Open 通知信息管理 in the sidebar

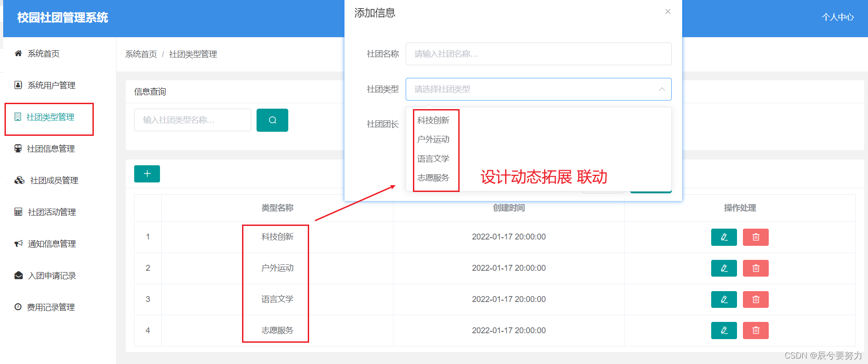(52, 244)
